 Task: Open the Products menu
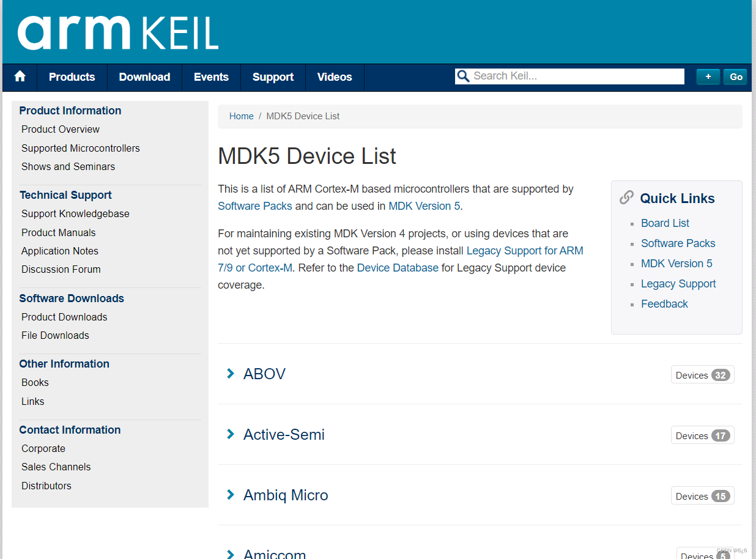tap(72, 77)
